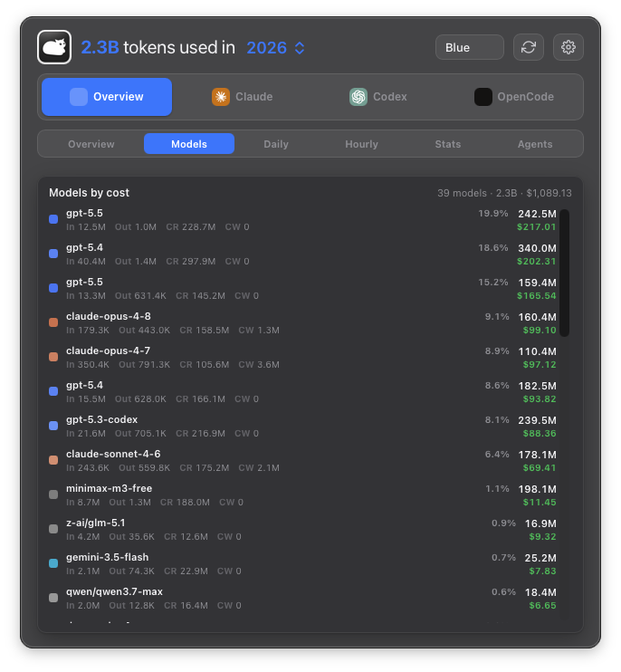
Task: Click the 340.0M token total
Action: click(x=537, y=248)
